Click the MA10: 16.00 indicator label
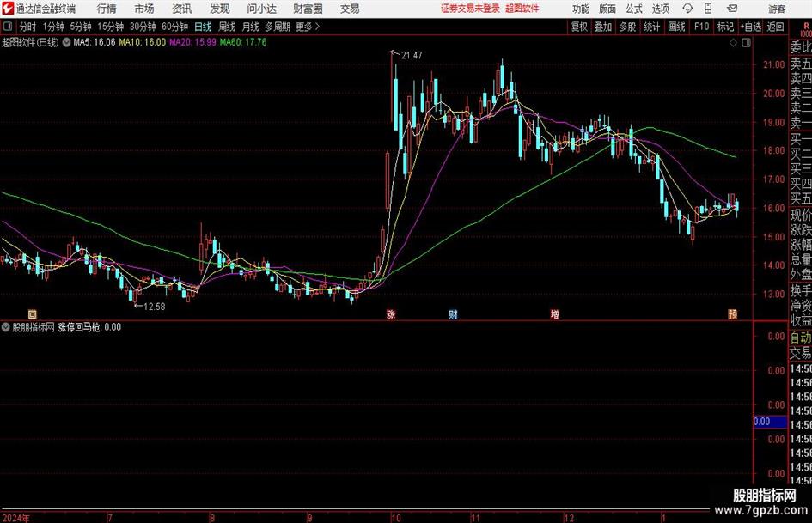 pos(143,42)
